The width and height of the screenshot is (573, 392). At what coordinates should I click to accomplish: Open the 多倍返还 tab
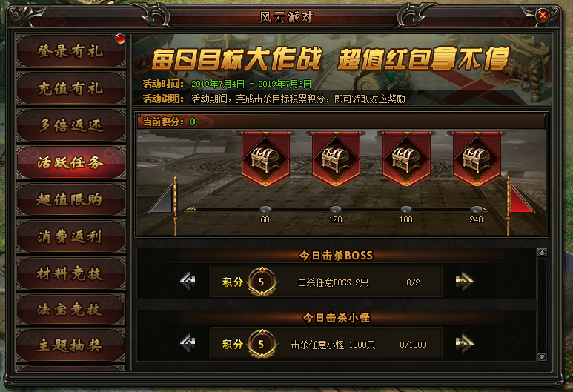coord(71,125)
